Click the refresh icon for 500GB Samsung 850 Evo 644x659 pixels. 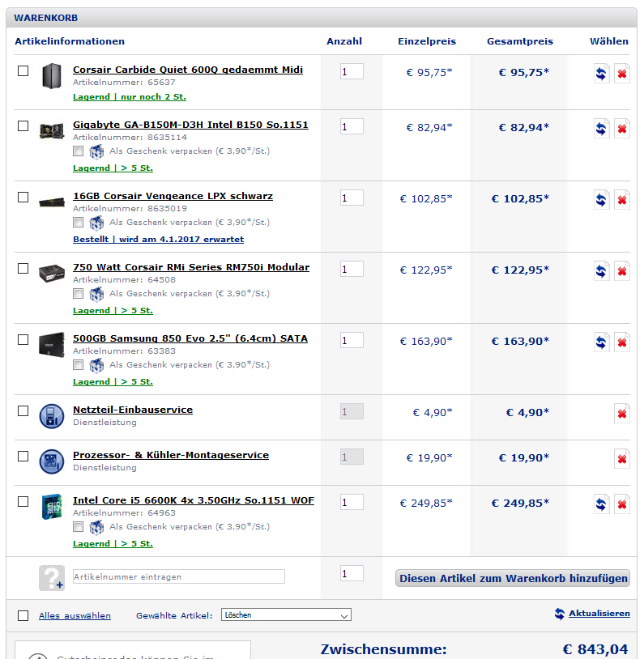click(602, 342)
